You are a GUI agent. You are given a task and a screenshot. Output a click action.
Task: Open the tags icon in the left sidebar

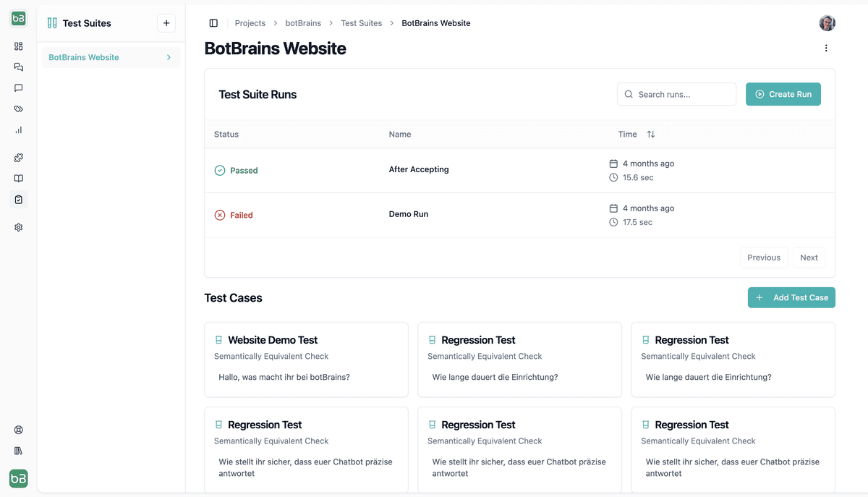point(18,109)
